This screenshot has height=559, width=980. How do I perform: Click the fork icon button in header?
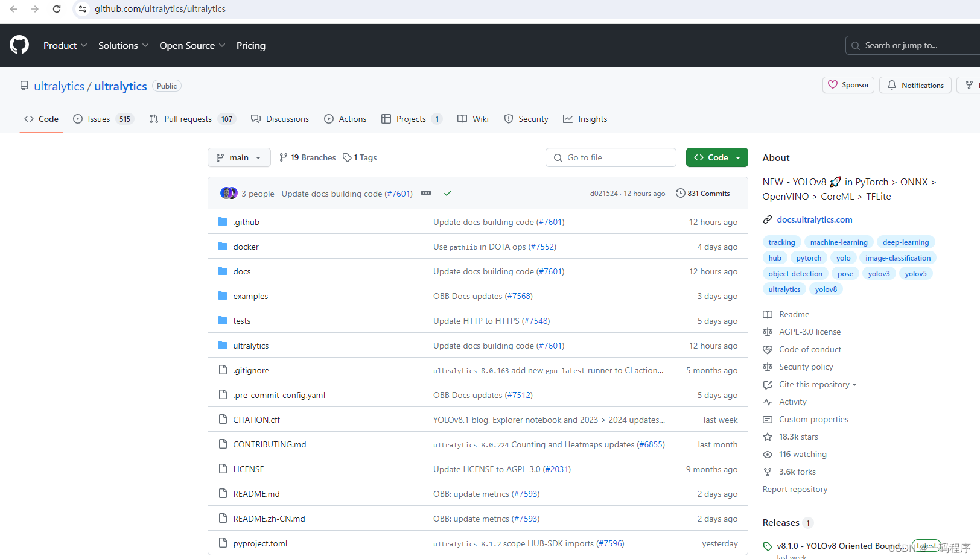(969, 85)
